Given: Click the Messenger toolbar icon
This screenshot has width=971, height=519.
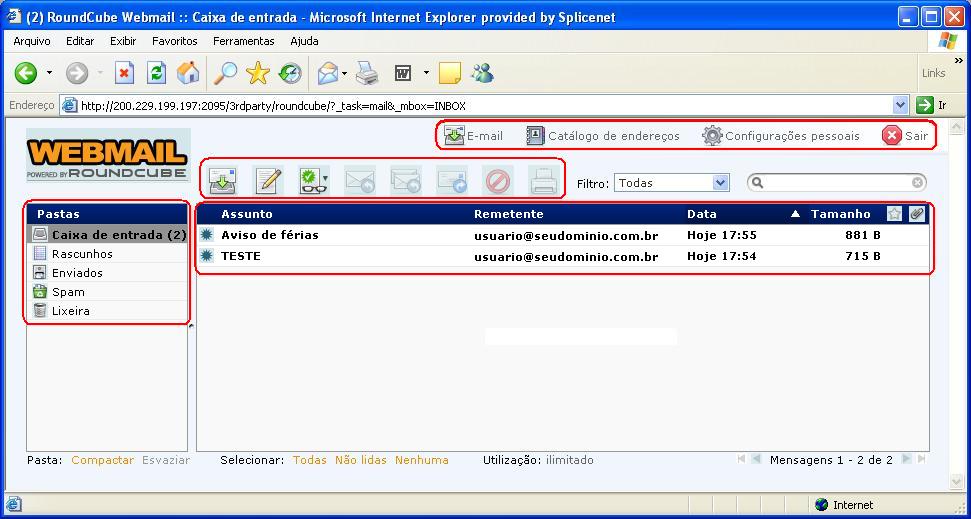Looking at the screenshot, I should (482, 74).
